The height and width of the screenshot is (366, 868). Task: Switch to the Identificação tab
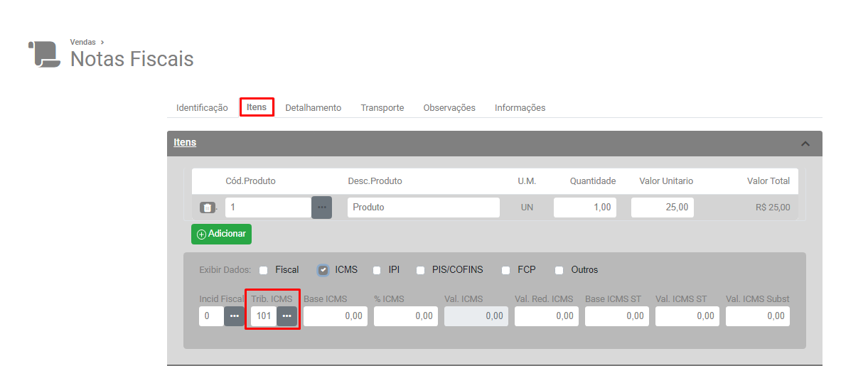(x=202, y=108)
